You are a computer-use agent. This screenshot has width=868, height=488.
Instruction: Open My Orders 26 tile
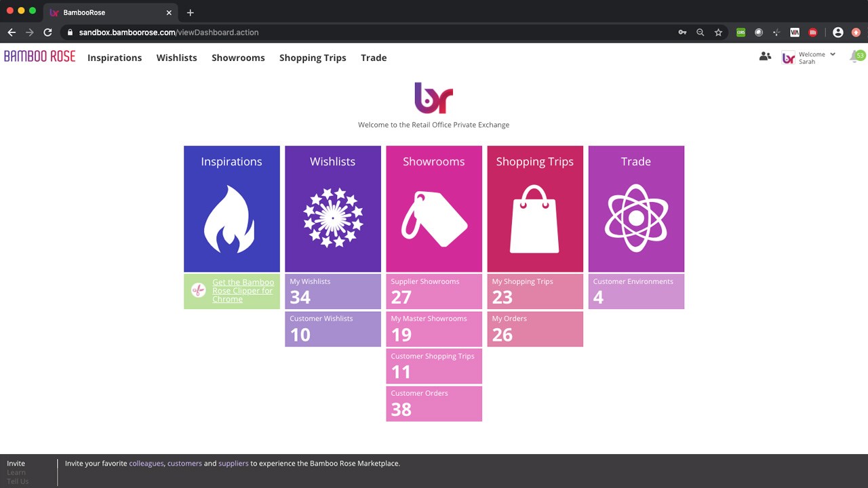[535, 329]
